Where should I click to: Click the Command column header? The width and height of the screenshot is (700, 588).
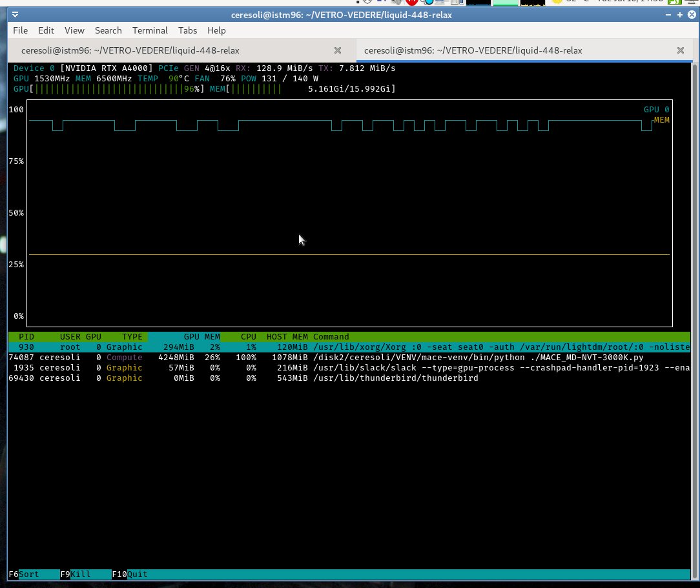[x=331, y=337]
